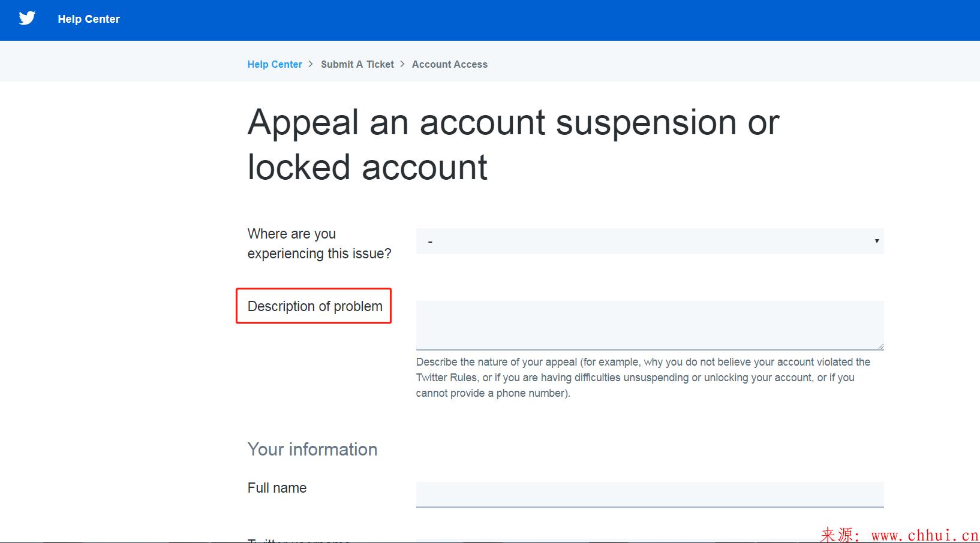Click the Full name label
980x543 pixels.
(277, 488)
